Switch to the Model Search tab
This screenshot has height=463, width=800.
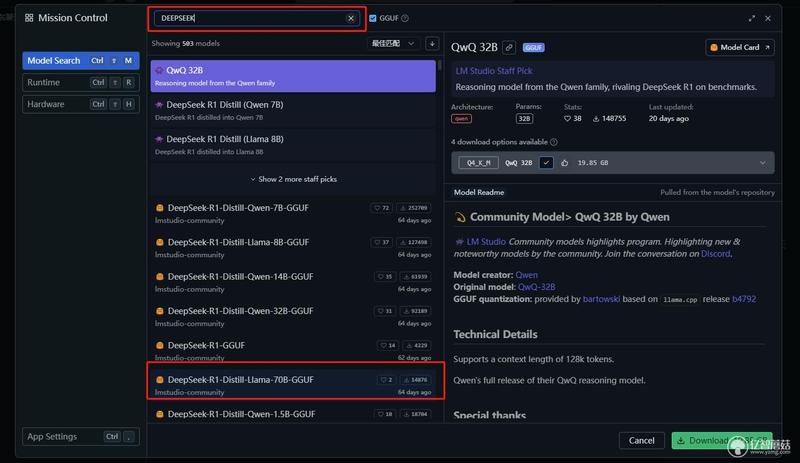coord(81,60)
